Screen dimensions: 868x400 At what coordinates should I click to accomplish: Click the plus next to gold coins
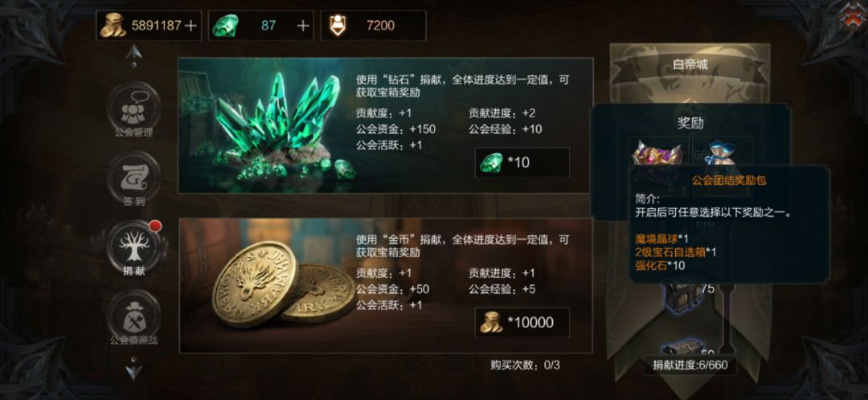[x=190, y=26]
